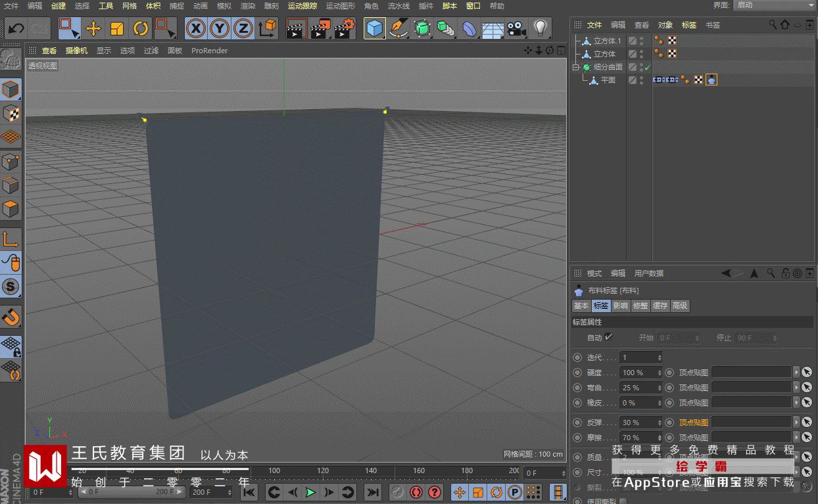Screen dimensions: 818x504
Task: Add a cube primitive object
Action: click(374, 28)
